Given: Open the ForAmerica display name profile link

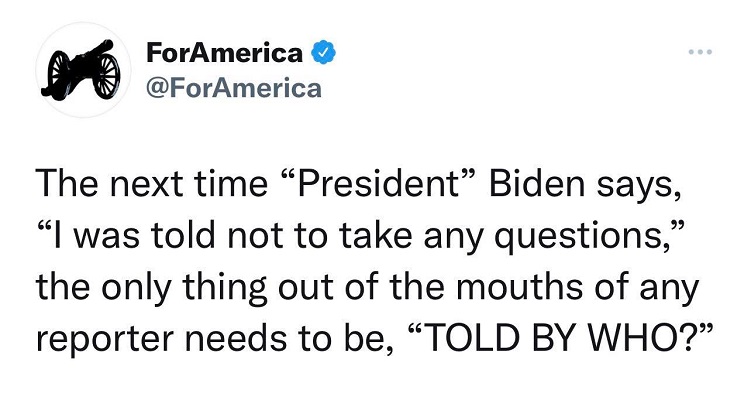Looking at the screenshot, I should tap(224, 52).
